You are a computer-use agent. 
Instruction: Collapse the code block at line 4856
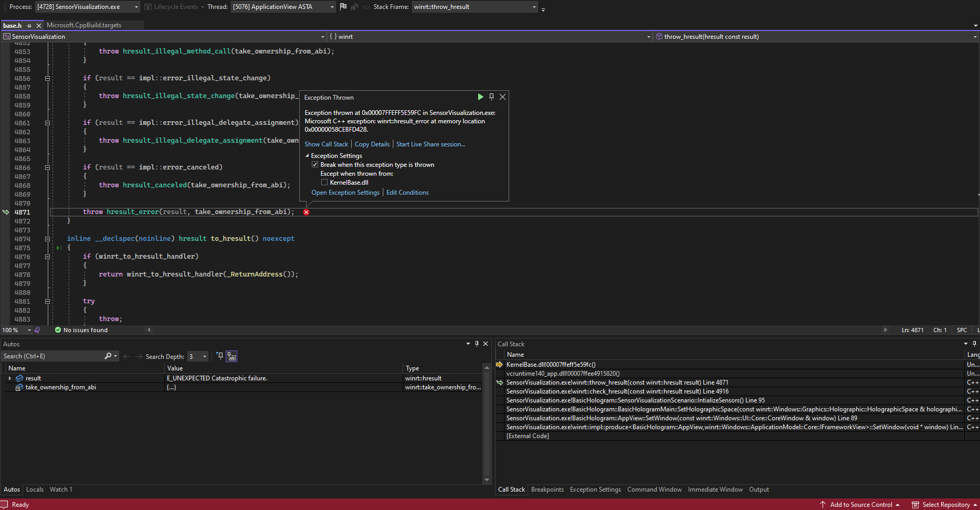[47, 78]
